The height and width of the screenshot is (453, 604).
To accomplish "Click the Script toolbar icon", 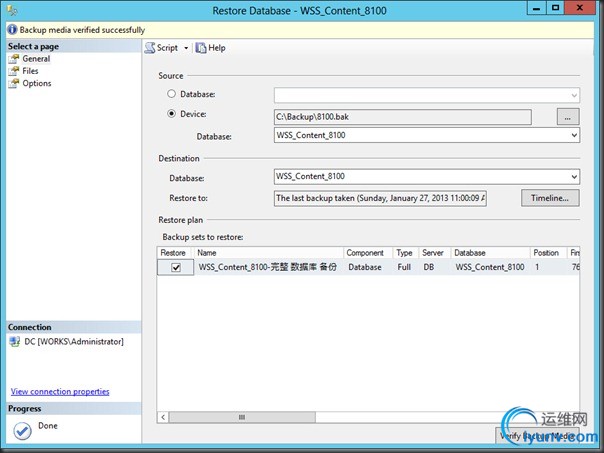I will click(x=150, y=48).
